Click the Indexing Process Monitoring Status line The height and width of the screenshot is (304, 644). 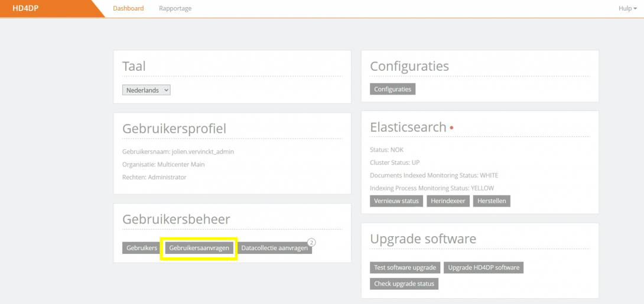(x=431, y=188)
